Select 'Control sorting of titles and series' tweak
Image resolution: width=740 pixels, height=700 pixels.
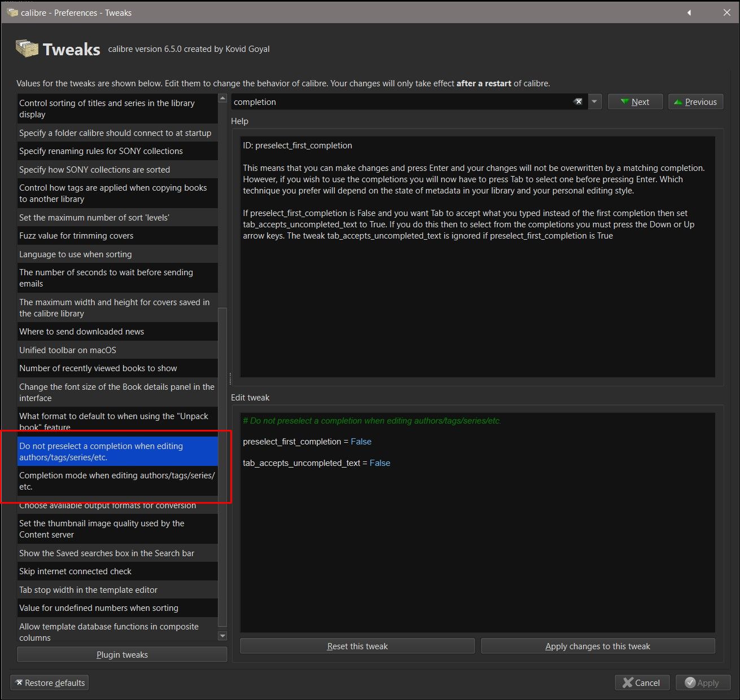[x=117, y=109]
